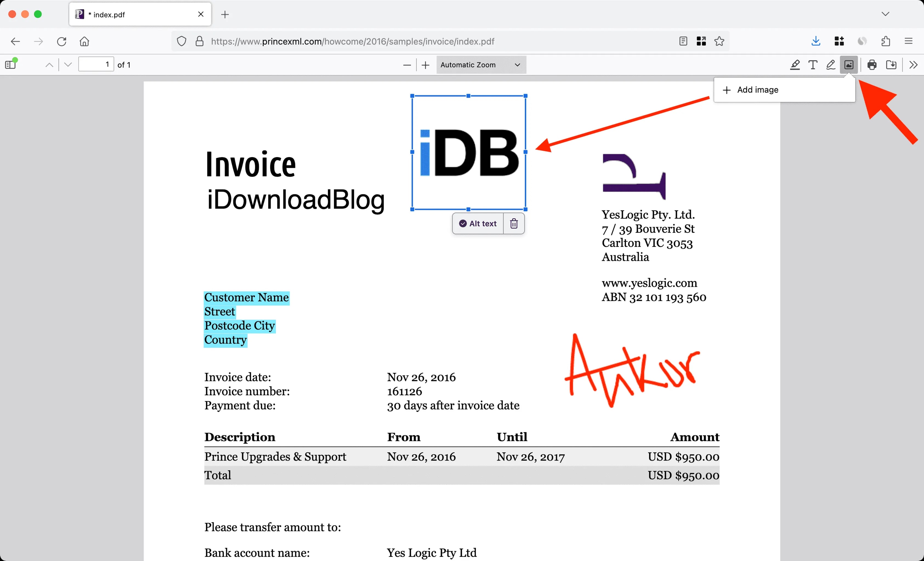Screen dimensions: 924x561
Task: Bookmark the page with the star icon
Action: click(719, 41)
